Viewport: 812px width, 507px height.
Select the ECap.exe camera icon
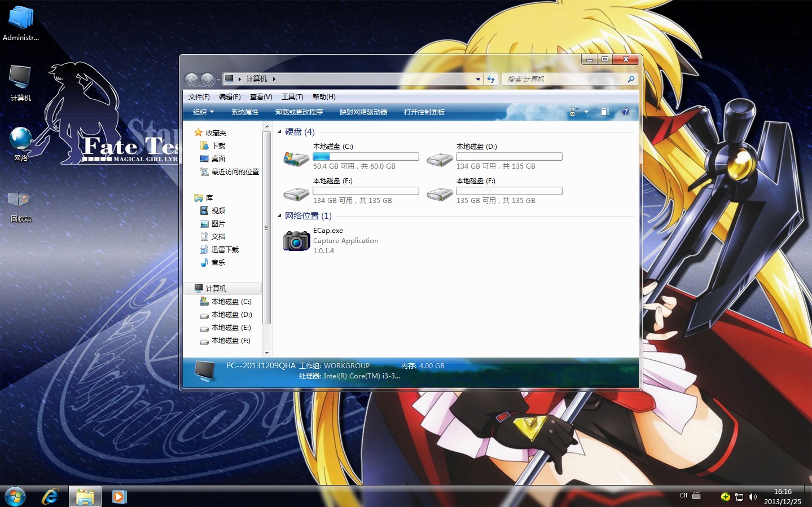(x=296, y=241)
